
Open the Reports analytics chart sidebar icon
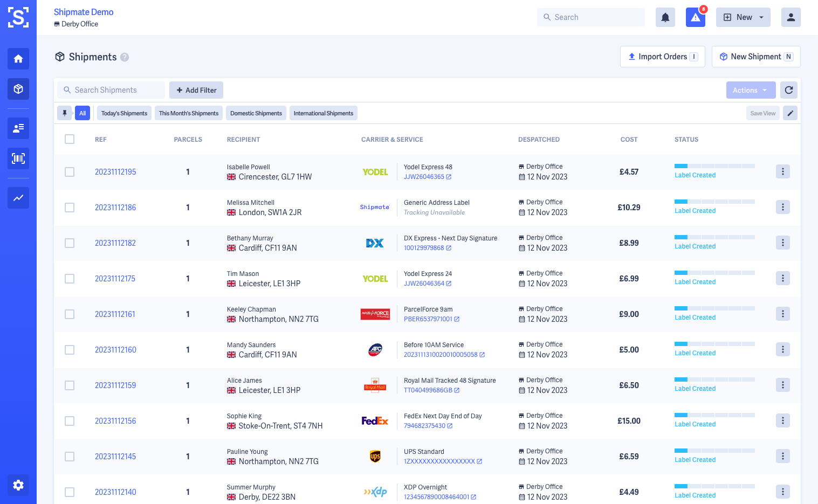pyautogui.click(x=18, y=198)
